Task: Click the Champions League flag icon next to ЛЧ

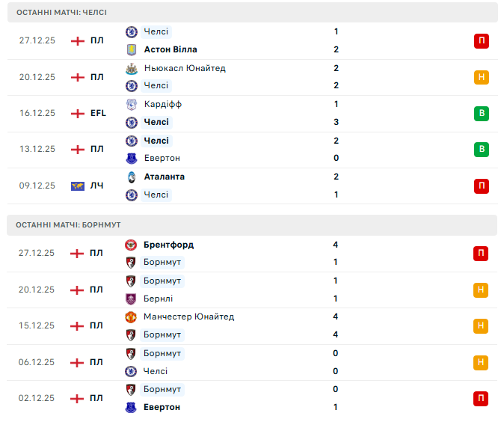Action: (77, 186)
